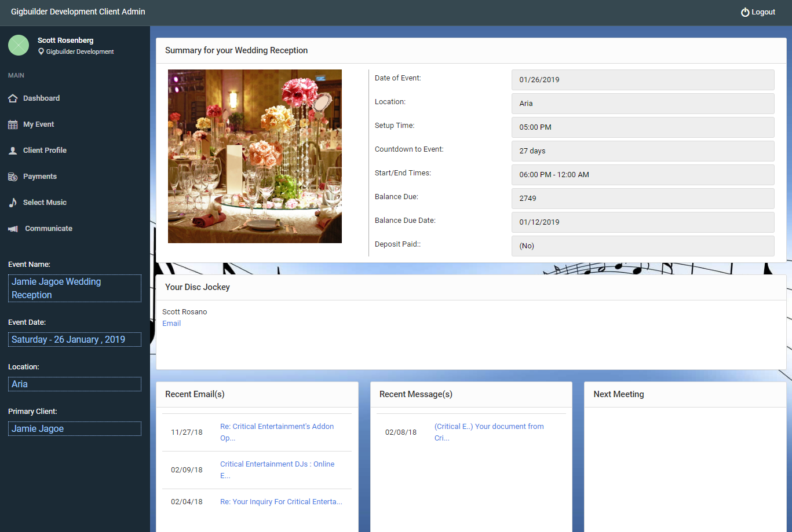Click the green user avatar circle
The width and height of the screenshot is (792, 532).
pyautogui.click(x=19, y=45)
